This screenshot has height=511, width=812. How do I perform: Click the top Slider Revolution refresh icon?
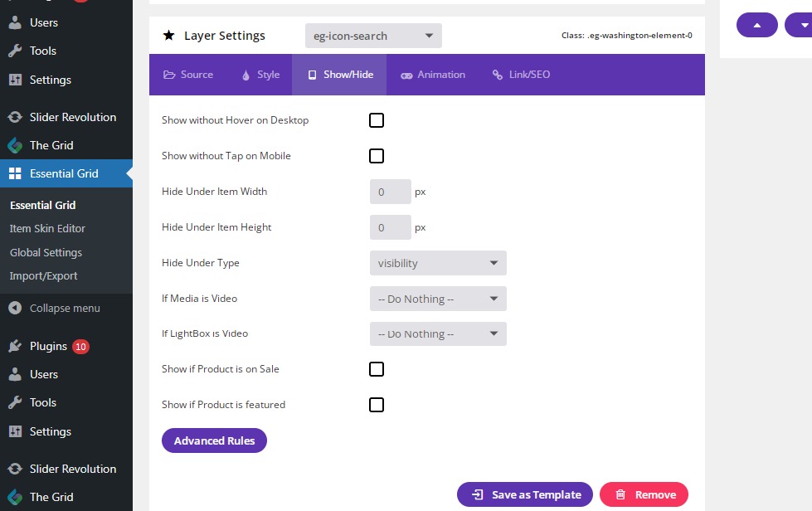pyautogui.click(x=15, y=117)
